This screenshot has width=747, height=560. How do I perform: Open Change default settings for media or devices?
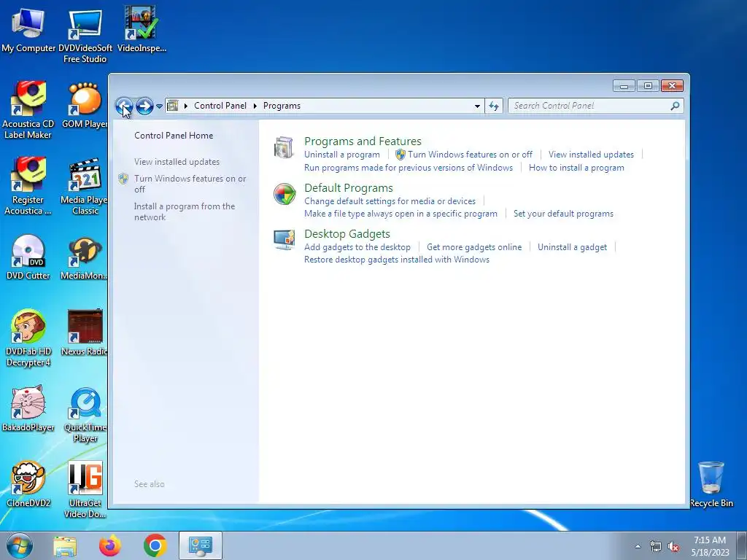390,201
